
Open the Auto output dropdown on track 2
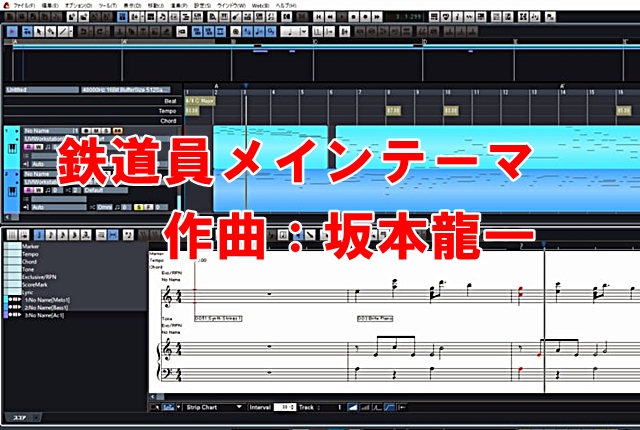click(59, 208)
